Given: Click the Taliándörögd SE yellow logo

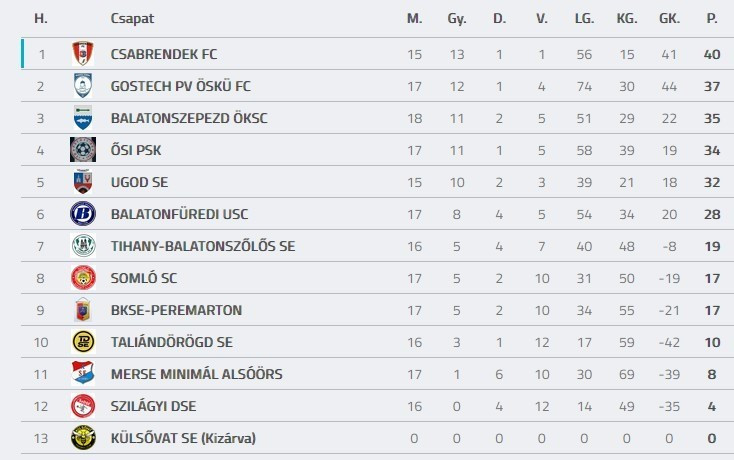Looking at the screenshot, I should point(83,342).
